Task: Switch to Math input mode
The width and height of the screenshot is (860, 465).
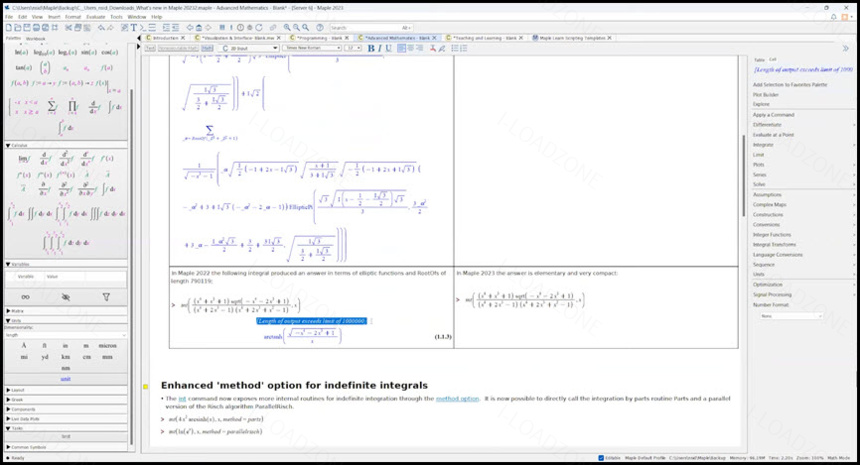Action: pyautogui.click(x=207, y=48)
